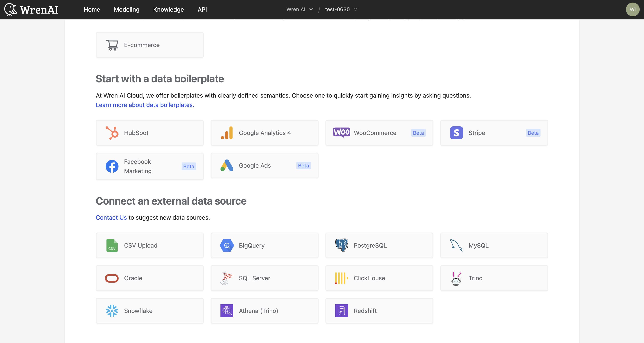Click the Beta tag on Facebook Marketing
The height and width of the screenshot is (343, 644).
point(189,167)
